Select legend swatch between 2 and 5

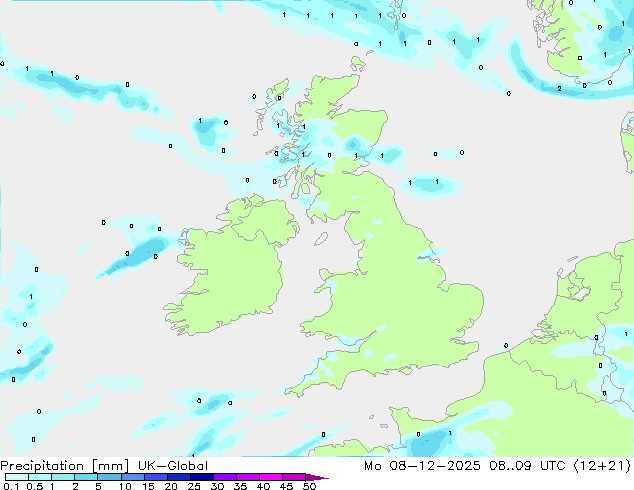click(x=86, y=477)
